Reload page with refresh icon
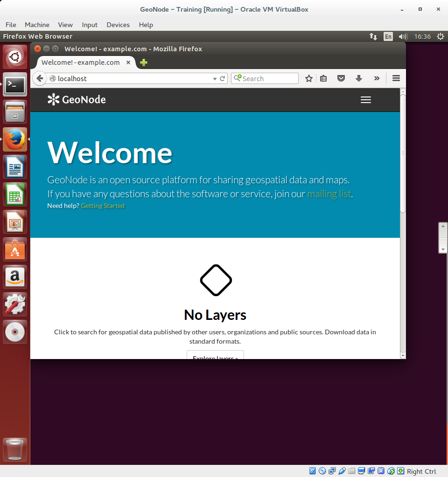Viewport: 448px width, 477px height. (x=222, y=78)
